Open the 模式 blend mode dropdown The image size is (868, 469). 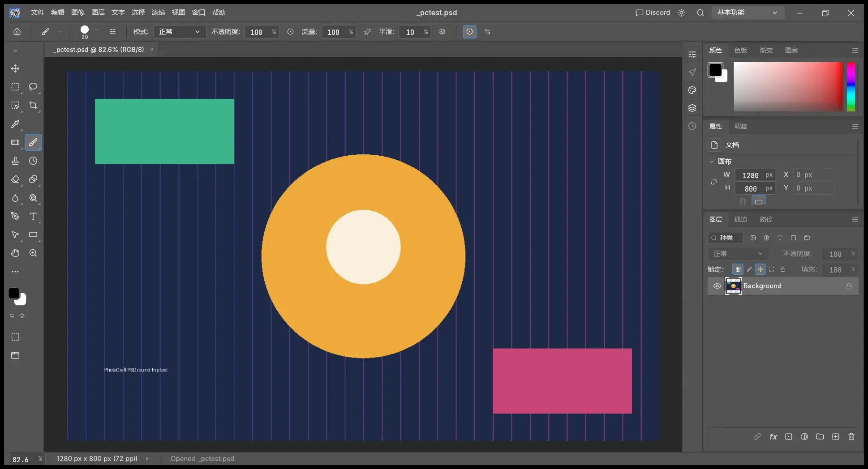(180, 32)
